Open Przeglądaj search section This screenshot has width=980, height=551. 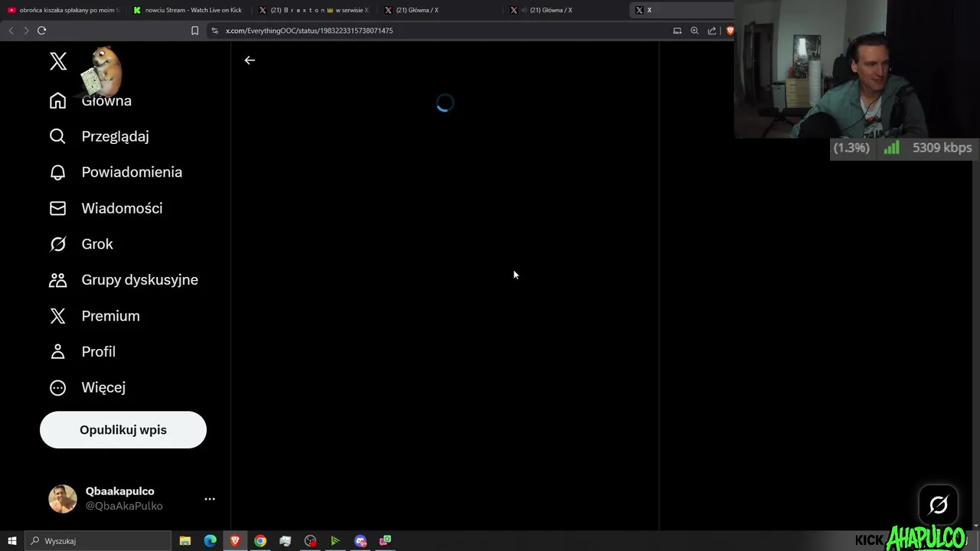[x=99, y=136]
